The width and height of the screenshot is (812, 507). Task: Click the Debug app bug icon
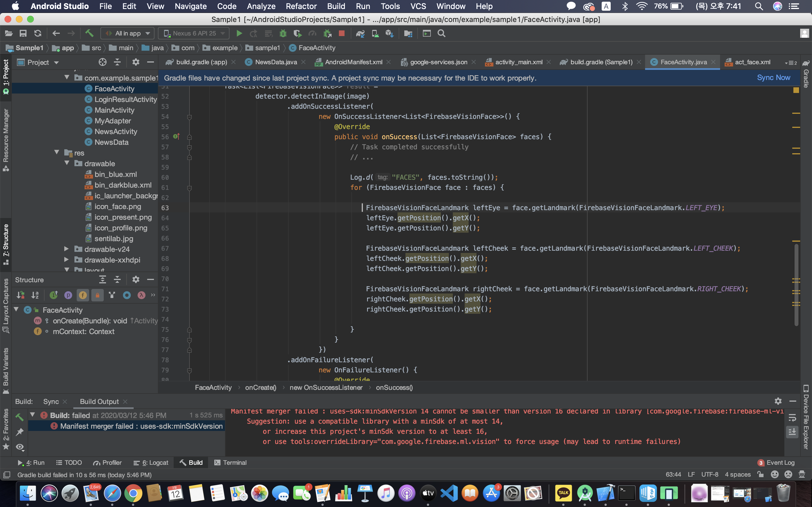283,33
